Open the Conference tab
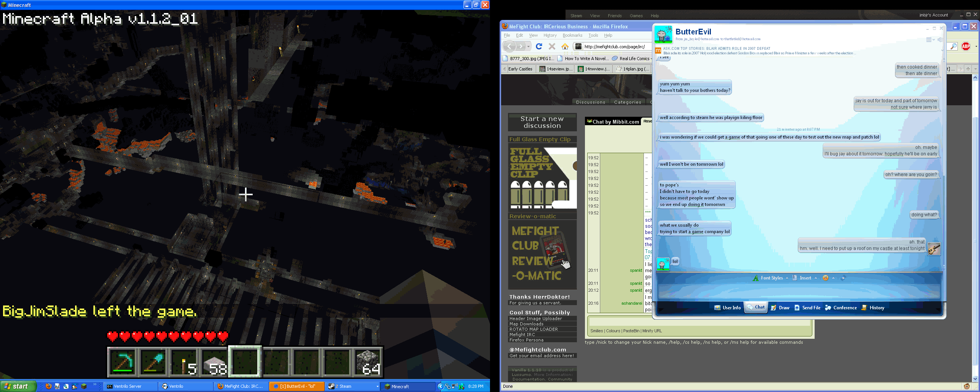 click(x=841, y=308)
